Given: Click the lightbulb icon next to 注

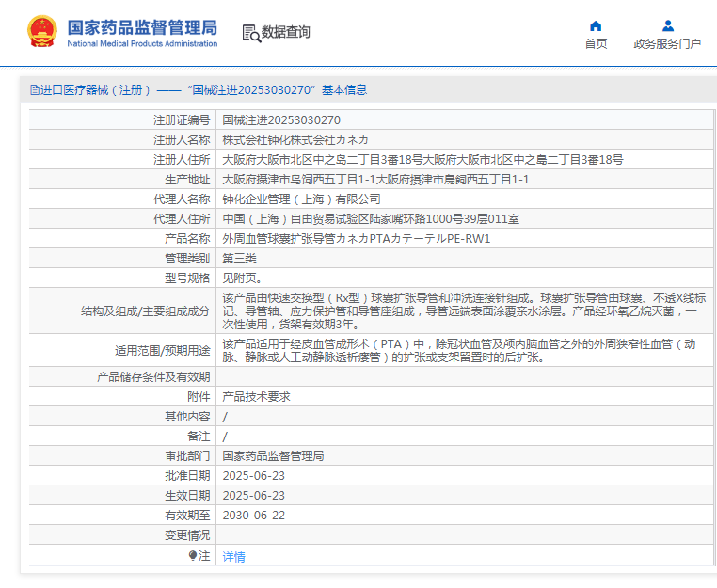Looking at the screenshot, I should [193, 556].
